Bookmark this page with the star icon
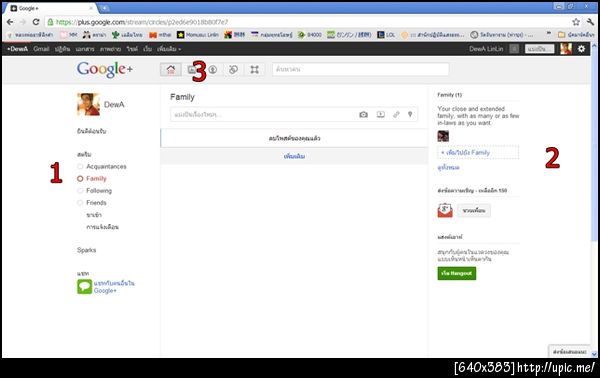600x378 pixels. pyautogui.click(x=576, y=22)
